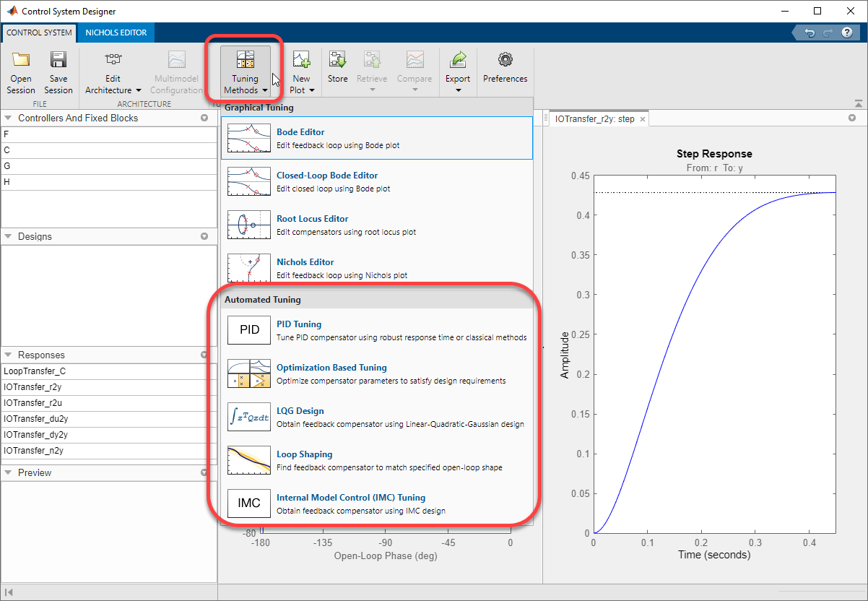The image size is (868, 601).
Task: Click the Nichols Editor plot icon
Action: coord(248,267)
